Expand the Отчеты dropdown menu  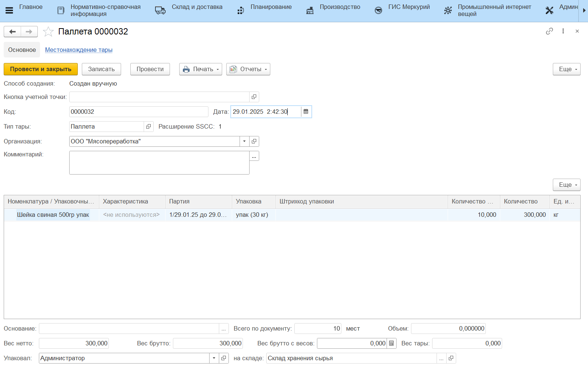tap(248, 69)
